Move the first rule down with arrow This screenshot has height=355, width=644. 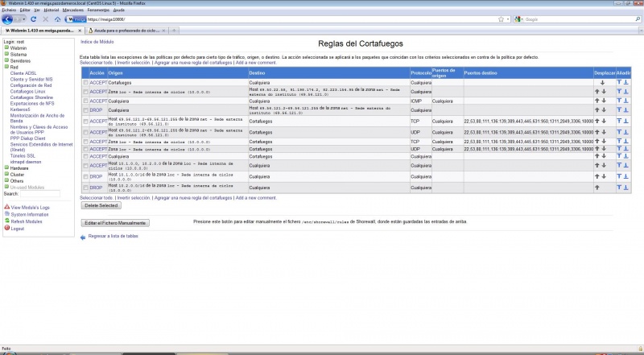tap(602, 82)
